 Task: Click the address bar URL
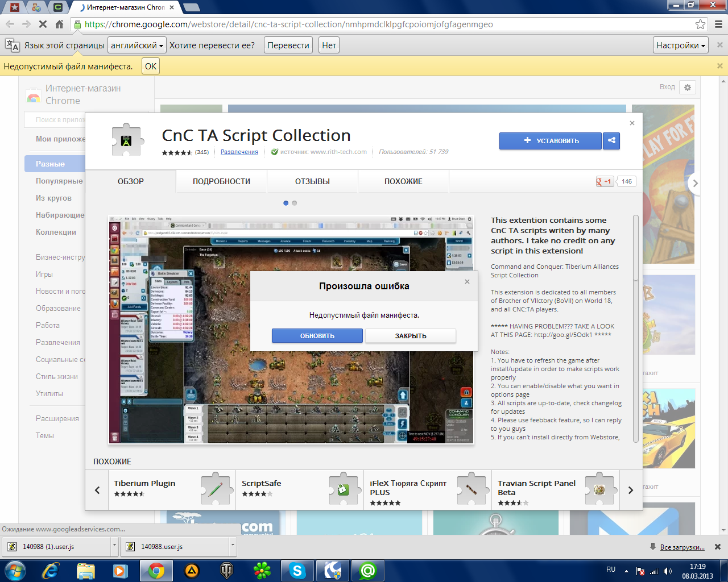[289, 24]
